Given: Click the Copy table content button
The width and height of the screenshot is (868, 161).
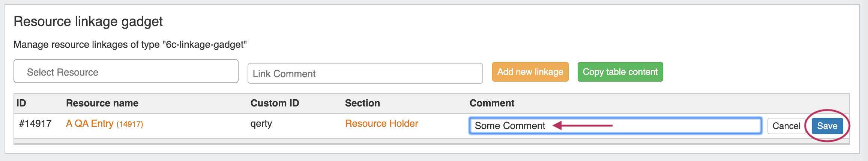Looking at the screenshot, I should (620, 72).
